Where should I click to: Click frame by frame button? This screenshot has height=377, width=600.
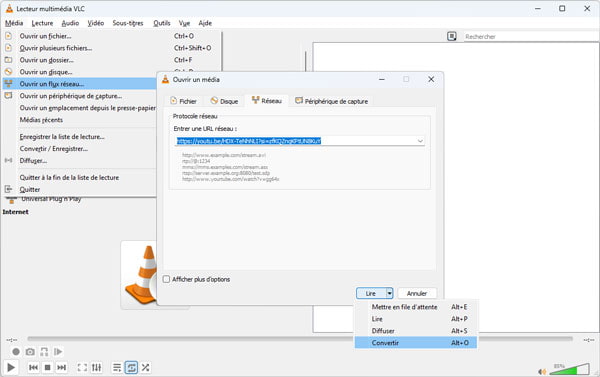tap(58, 351)
